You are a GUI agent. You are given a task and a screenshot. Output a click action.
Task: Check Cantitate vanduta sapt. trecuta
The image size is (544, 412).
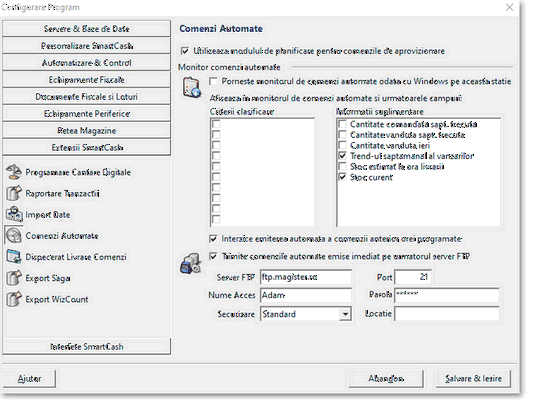pos(342,135)
